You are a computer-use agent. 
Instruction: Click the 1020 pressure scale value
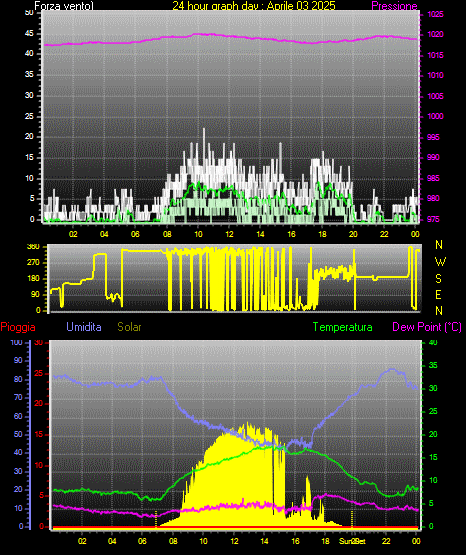tap(435, 34)
